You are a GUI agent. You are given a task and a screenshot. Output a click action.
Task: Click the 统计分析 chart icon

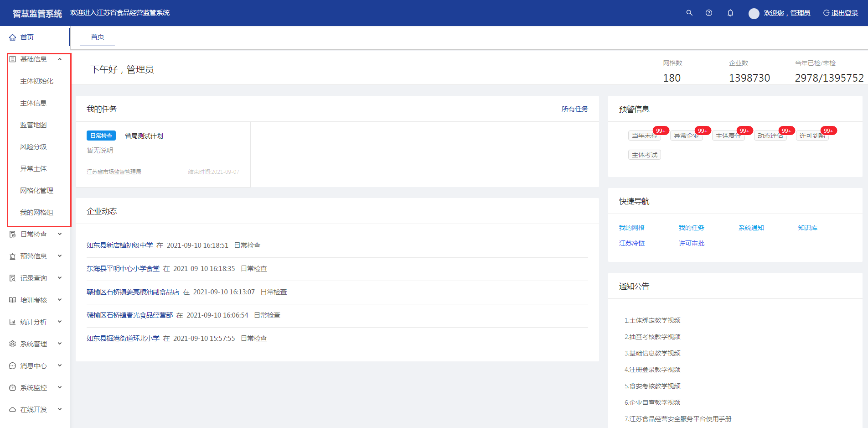click(x=13, y=322)
